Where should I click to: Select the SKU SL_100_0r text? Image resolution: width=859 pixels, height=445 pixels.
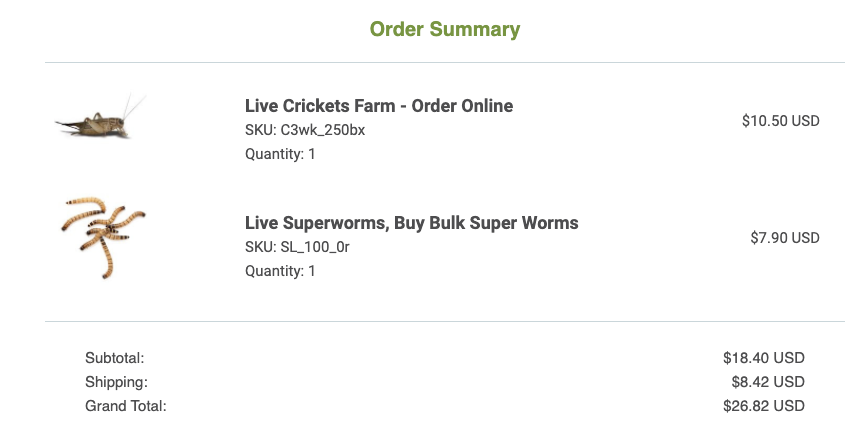point(297,247)
